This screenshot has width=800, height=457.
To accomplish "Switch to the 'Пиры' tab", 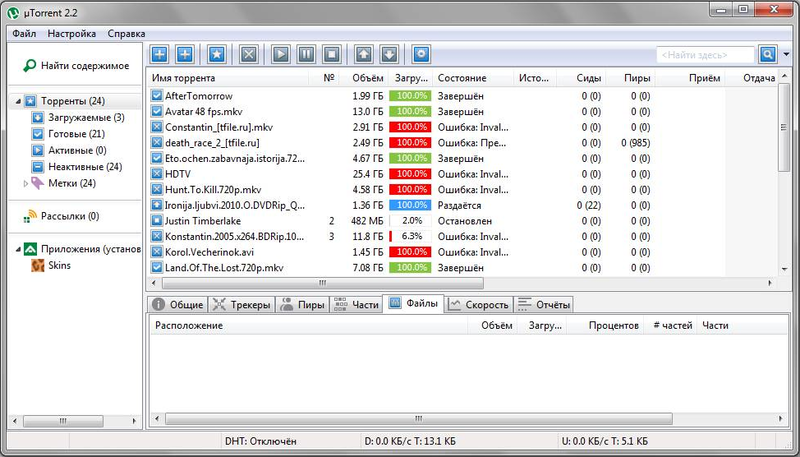I will point(303,304).
